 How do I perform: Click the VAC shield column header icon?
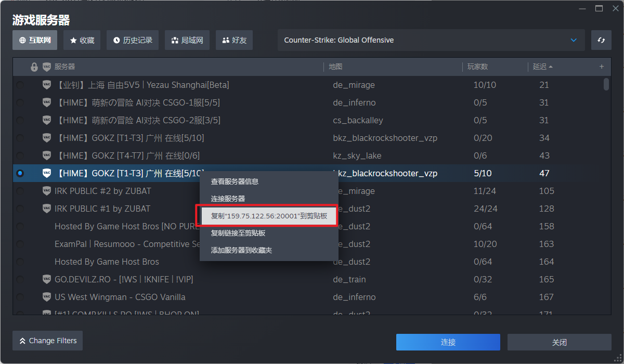coord(47,67)
